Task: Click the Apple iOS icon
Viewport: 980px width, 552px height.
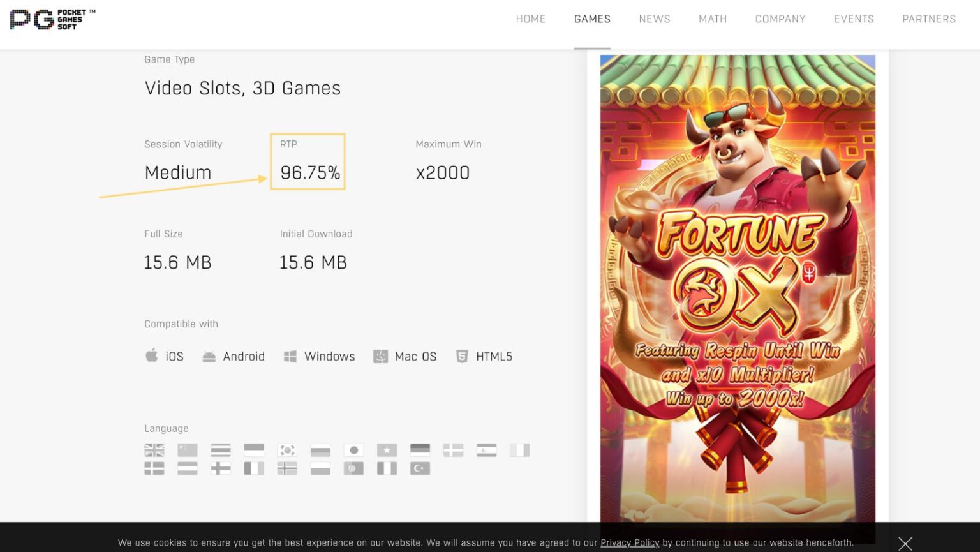Action: coord(151,355)
